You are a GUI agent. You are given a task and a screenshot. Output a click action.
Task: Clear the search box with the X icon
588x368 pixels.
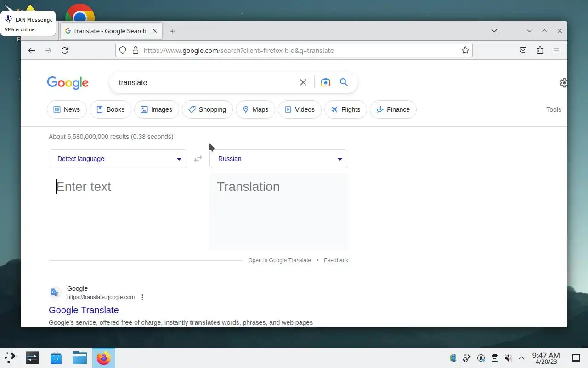point(303,82)
